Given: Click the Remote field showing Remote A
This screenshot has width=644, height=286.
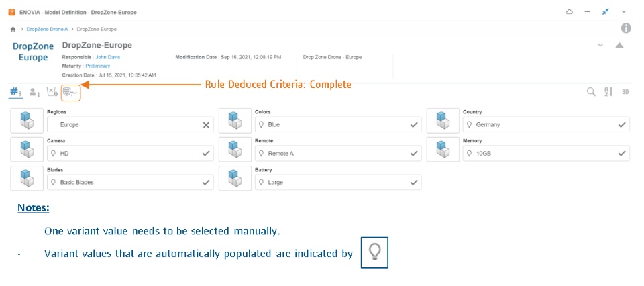Looking at the screenshot, I should 338,153.
